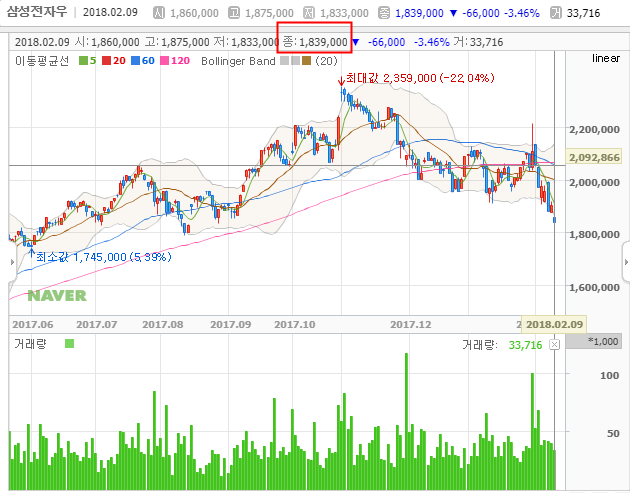Screen dimensions: 630x493
Task: Click the 거 volume icon in header
Action: (x=556, y=13)
